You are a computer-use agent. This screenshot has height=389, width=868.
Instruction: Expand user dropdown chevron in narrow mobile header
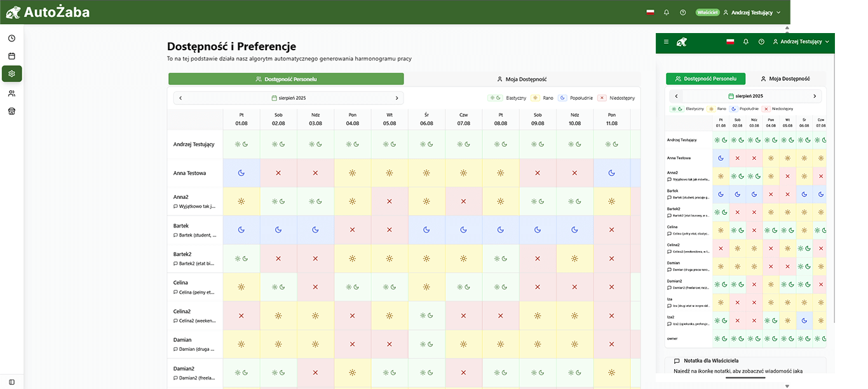827,42
